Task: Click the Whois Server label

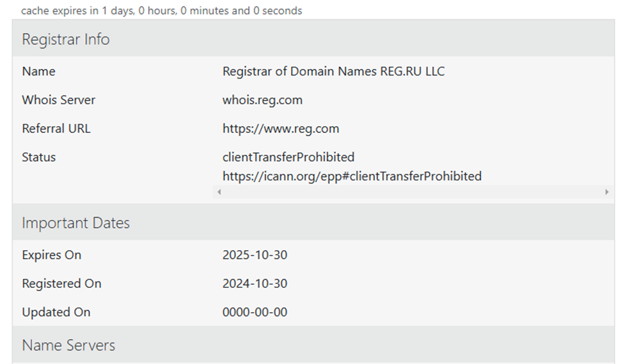Action: pos(58,100)
